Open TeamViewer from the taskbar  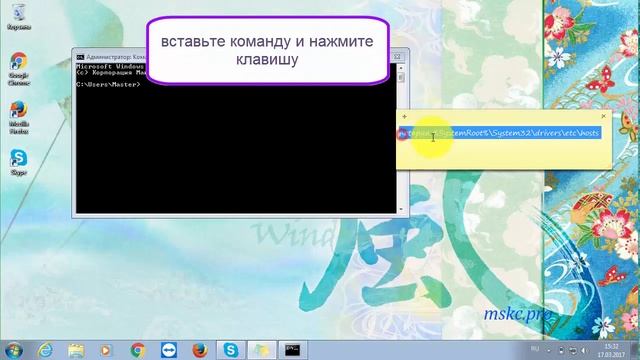pyautogui.click(x=169, y=350)
